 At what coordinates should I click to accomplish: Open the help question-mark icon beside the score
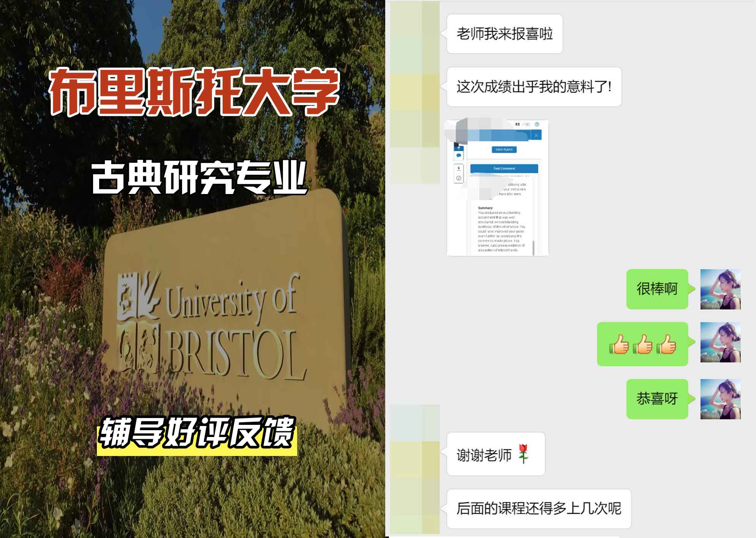coord(537,125)
